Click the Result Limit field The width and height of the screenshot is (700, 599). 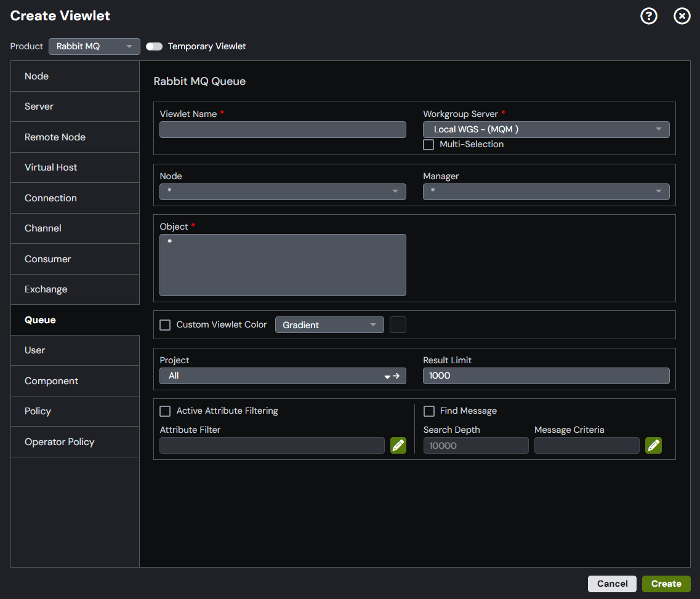click(546, 376)
